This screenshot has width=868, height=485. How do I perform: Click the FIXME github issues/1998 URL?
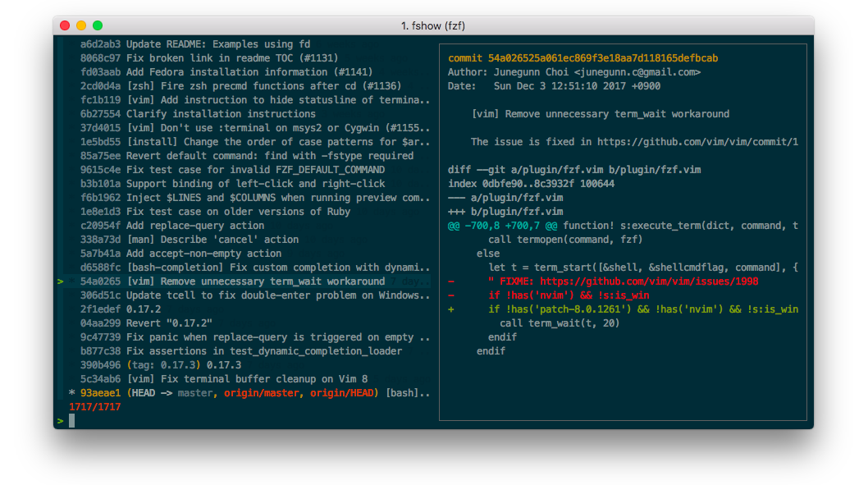click(649, 281)
